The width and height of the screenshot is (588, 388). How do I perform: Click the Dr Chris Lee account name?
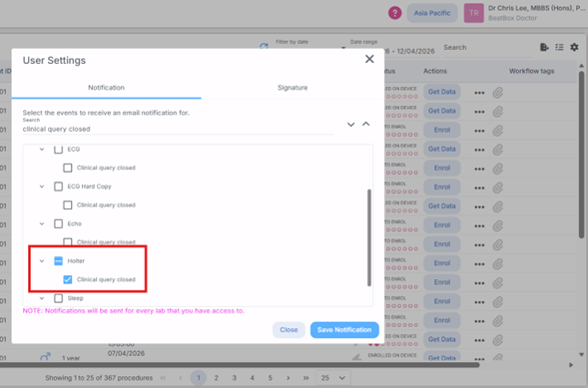[536, 8]
